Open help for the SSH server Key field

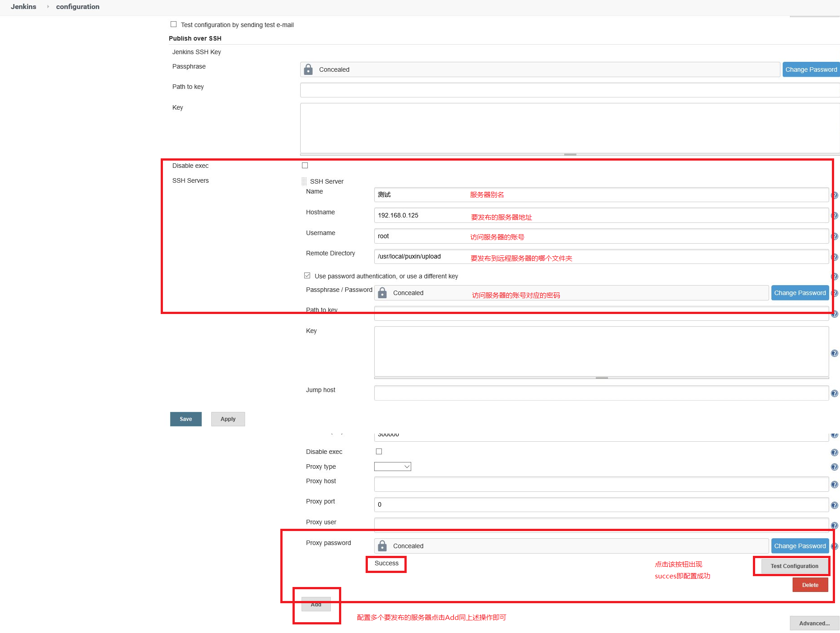[x=835, y=352]
